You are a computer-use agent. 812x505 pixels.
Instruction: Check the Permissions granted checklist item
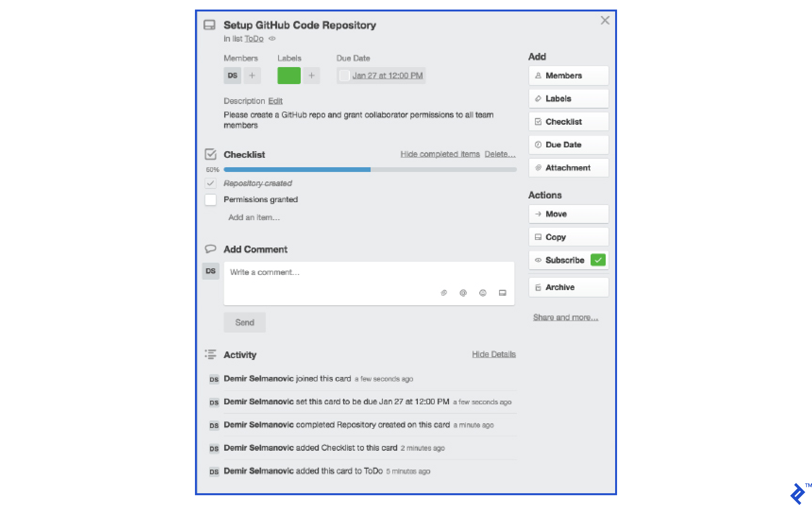coord(211,199)
